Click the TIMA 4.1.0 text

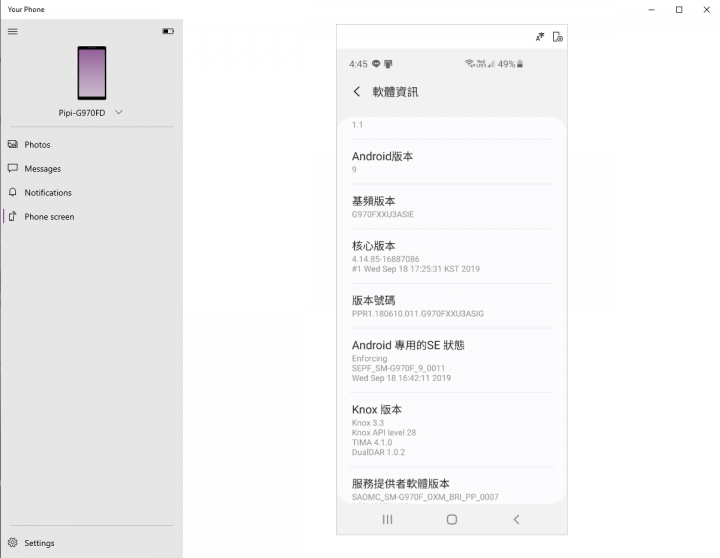(372, 442)
